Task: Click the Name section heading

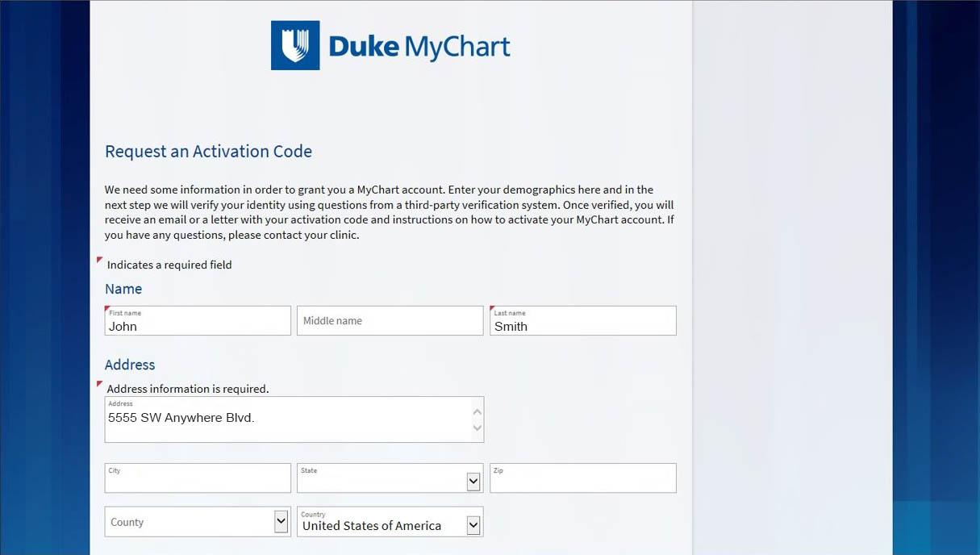Action: 123,289
